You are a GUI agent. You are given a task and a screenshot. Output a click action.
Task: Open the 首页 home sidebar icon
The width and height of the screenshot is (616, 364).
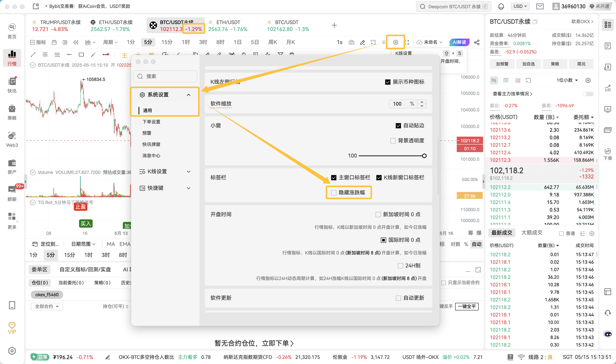12,31
